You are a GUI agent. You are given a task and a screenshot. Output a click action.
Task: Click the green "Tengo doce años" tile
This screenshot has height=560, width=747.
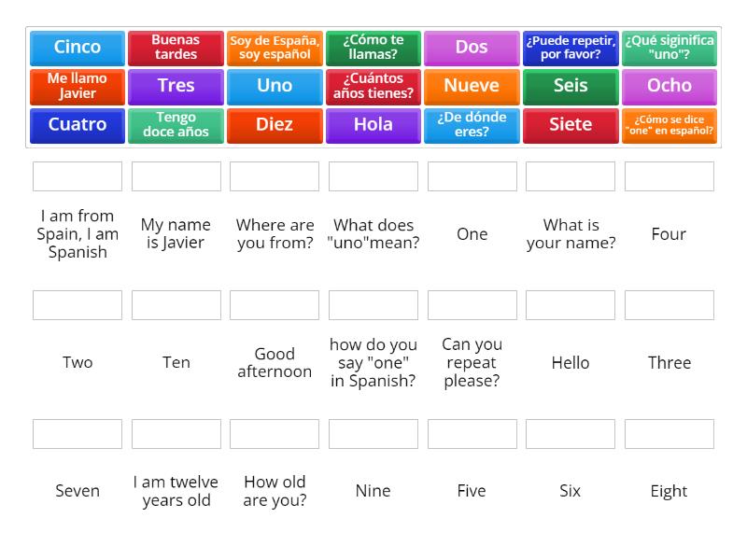pyautogui.click(x=176, y=126)
